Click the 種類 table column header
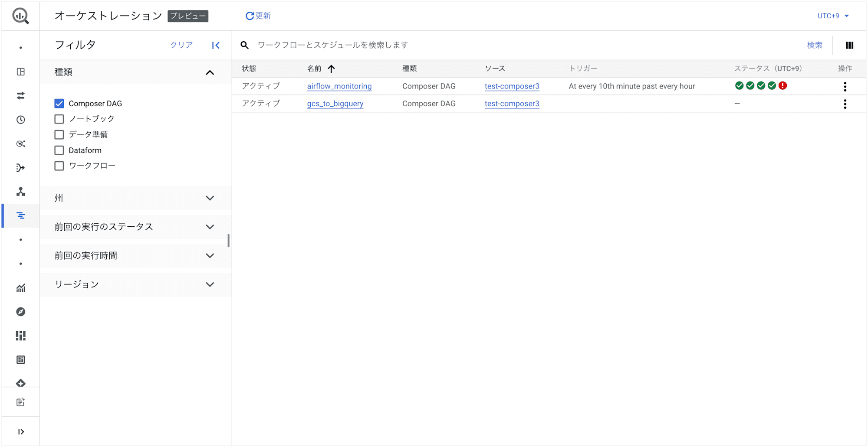The image size is (868, 447). (x=410, y=69)
